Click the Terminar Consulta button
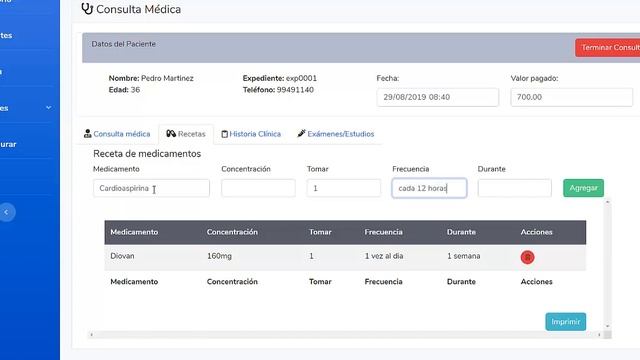The height and width of the screenshot is (360, 640). [608, 48]
